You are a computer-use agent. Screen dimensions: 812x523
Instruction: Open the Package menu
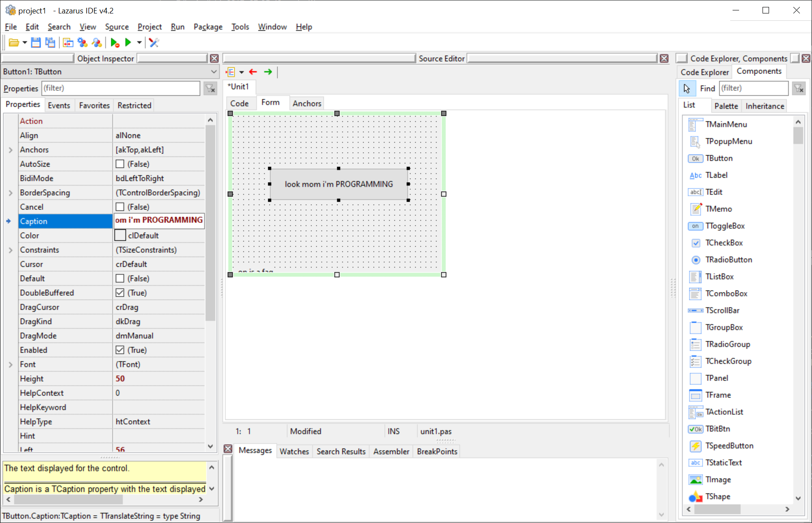(x=208, y=27)
